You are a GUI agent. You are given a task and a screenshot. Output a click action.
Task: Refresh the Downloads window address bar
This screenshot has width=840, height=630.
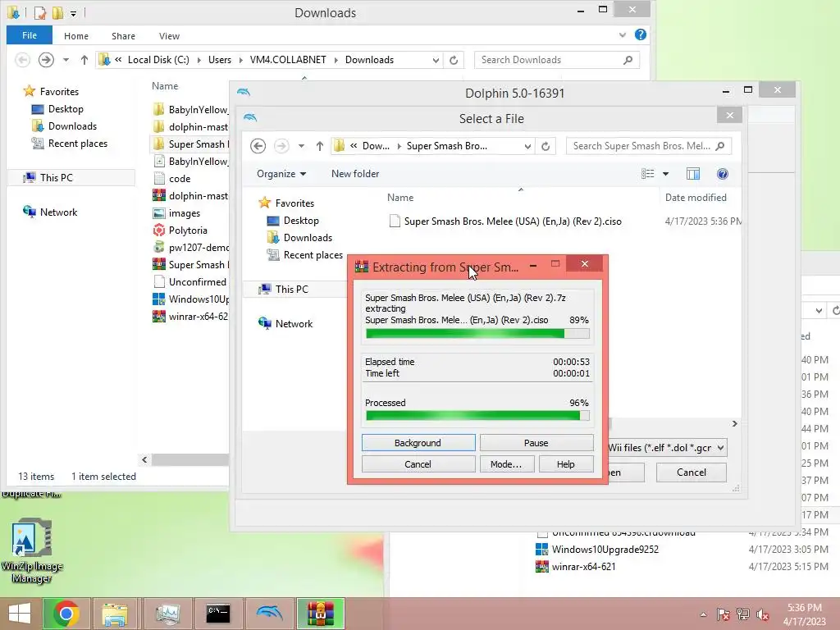pyautogui.click(x=454, y=60)
